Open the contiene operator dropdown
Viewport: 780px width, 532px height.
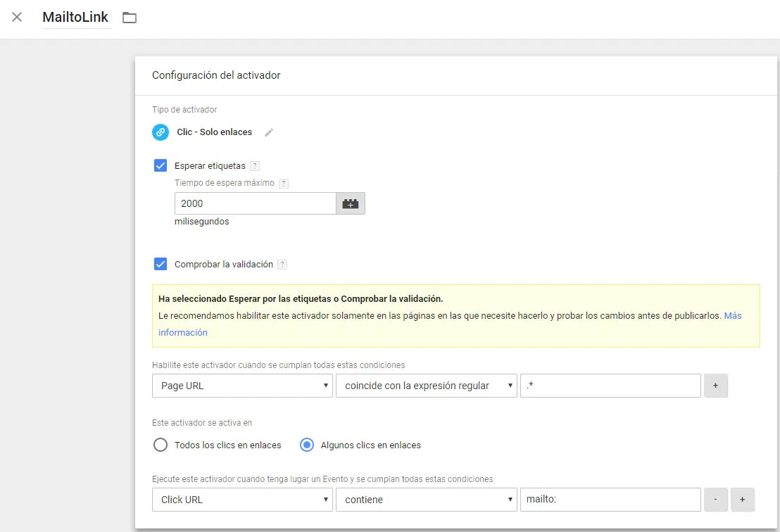(427, 500)
